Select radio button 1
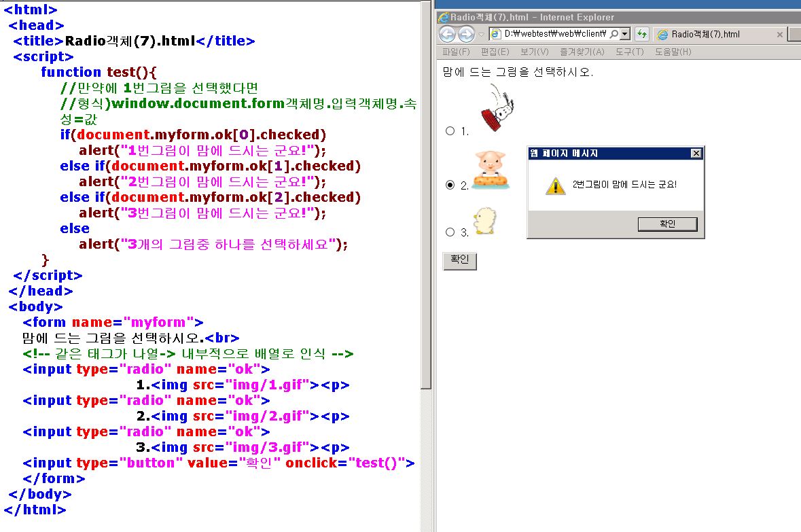This screenshot has height=532, width=801. tap(450, 131)
